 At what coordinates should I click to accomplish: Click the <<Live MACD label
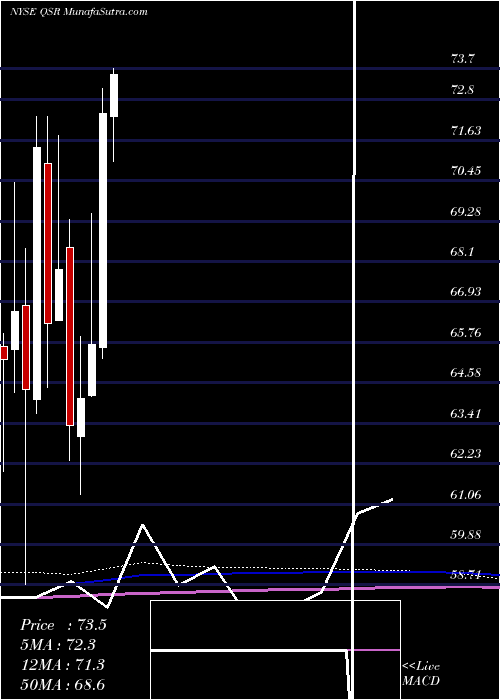pos(421,674)
